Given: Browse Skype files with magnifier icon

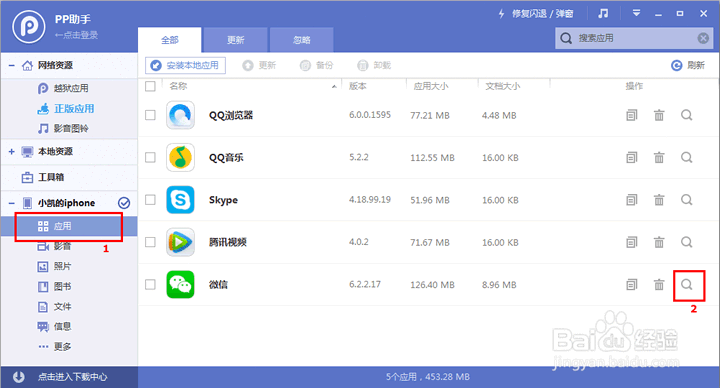Looking at the screenshot, I should pyautogui.click(x=686, y=200).
